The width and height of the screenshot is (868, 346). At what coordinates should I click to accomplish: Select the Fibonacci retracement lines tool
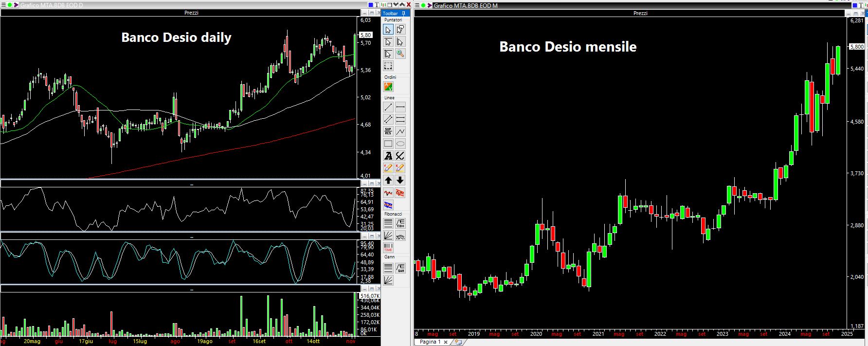coord(388,224)
